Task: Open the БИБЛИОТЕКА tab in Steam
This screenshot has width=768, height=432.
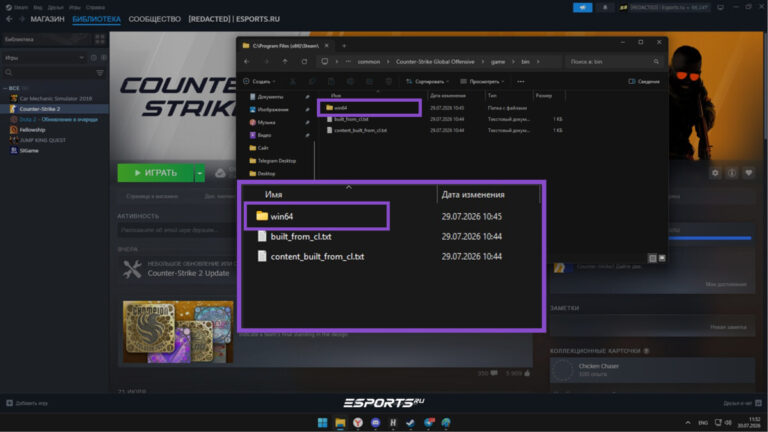Action: 96,19
